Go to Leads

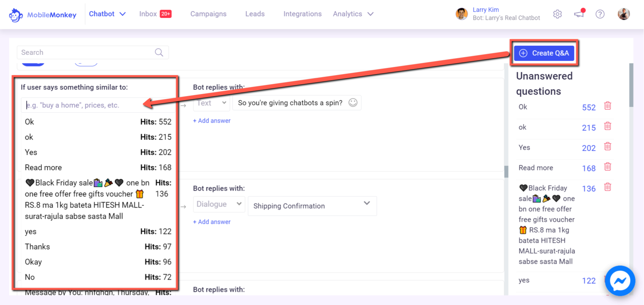click(x=255, y=14)
